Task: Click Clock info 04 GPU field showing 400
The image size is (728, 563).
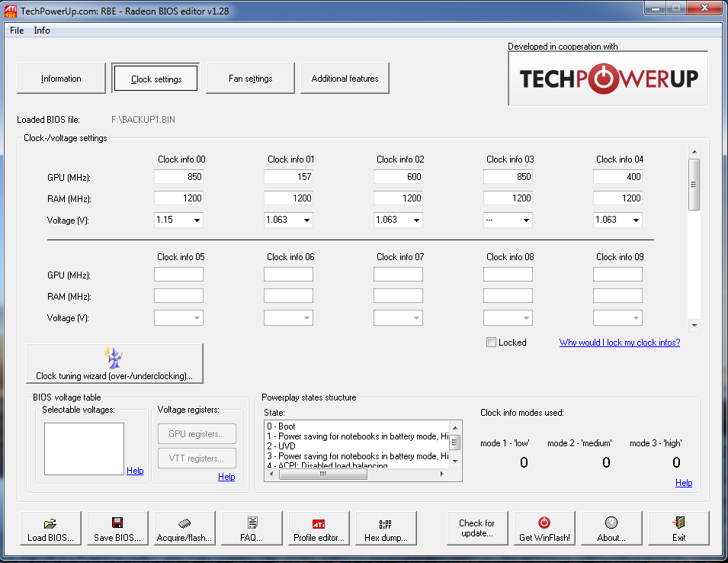Action: pyautogui.click(x=617, y=176)
